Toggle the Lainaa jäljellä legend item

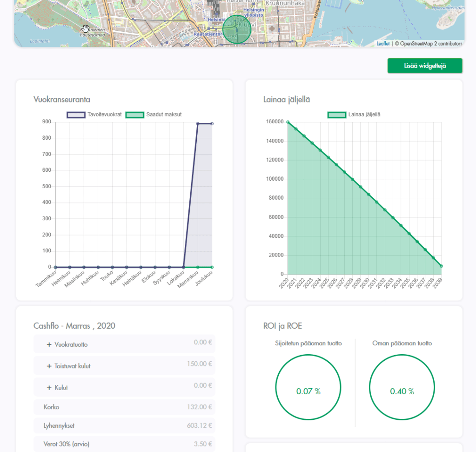354,115
